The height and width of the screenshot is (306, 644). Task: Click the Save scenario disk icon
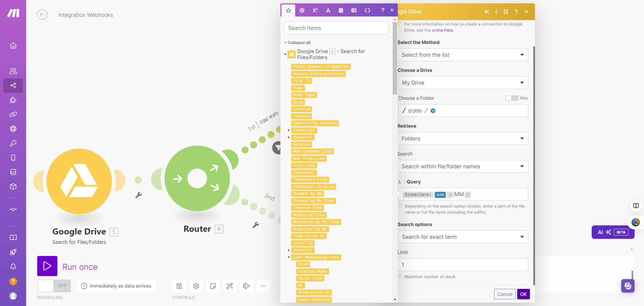click(x=179, y=286)
